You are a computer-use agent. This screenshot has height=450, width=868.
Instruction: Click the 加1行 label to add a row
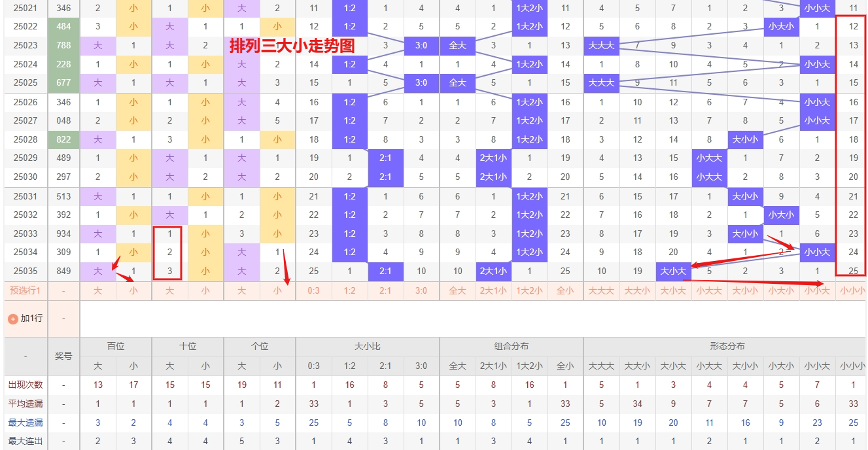tap(31, 319)
